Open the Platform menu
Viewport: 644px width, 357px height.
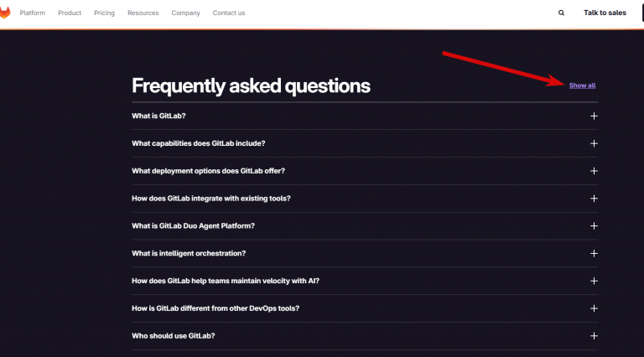pos(33,13)
